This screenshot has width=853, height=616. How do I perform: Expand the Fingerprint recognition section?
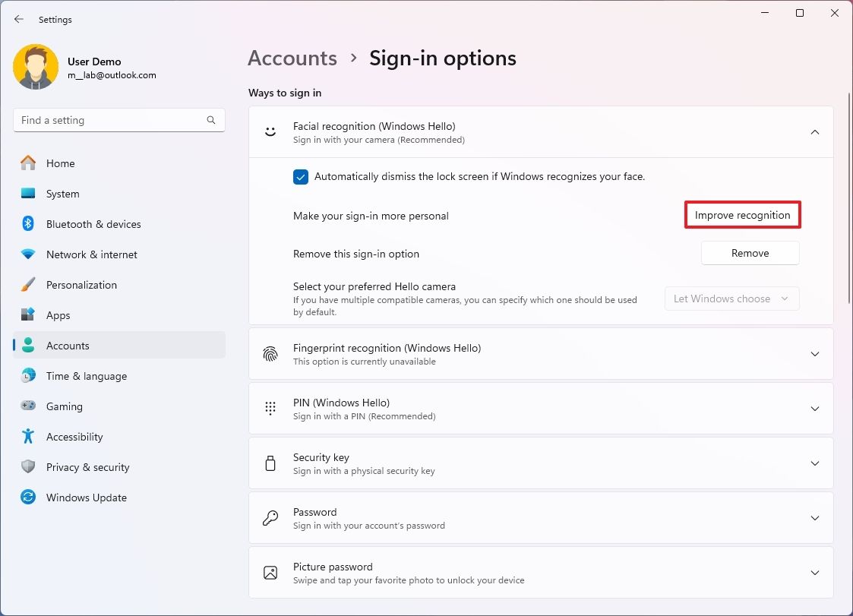click(x=814, y=353)
